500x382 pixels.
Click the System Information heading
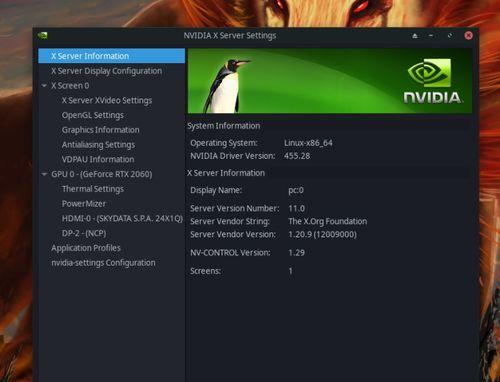tap(223, 126)
